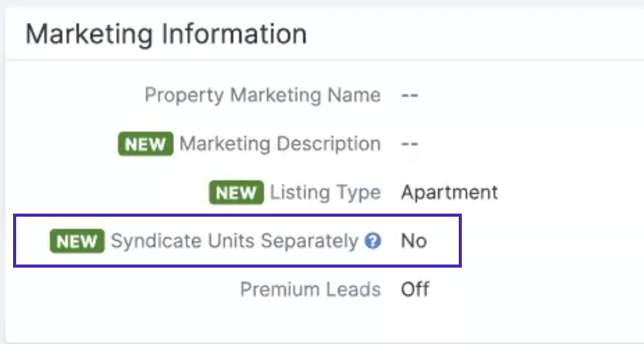
Task: Click the NEW badge beside Marketing Description
Action: tap(145, 143)
